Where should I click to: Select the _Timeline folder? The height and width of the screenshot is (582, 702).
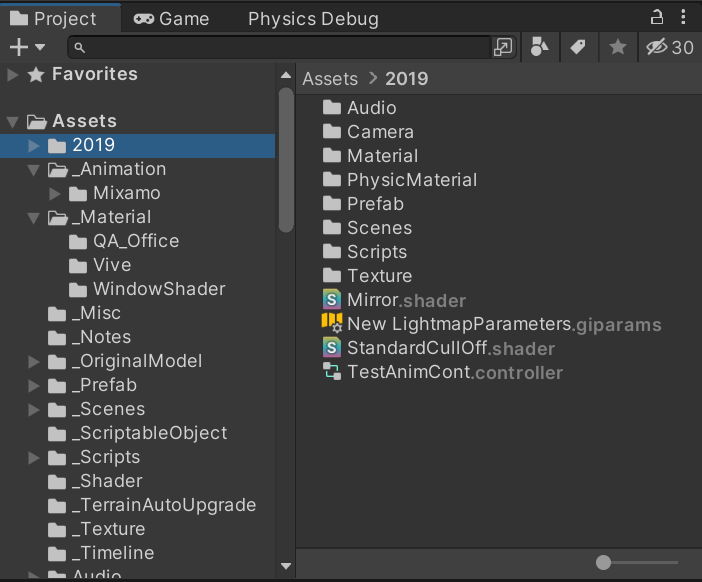pyautogui.click(x=101, y=553)
